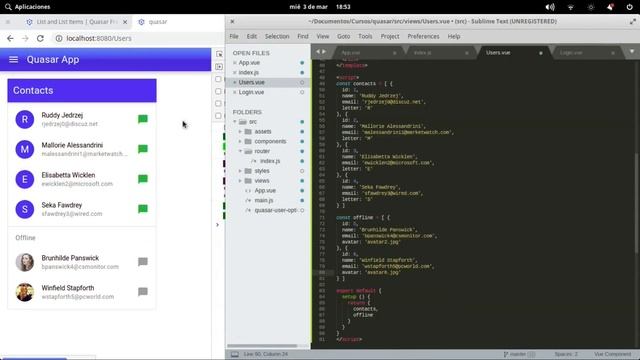The image size is (640, 360).
Task: Click the sidebar horizontal scrollbar
Action: (x=262, y=346)
